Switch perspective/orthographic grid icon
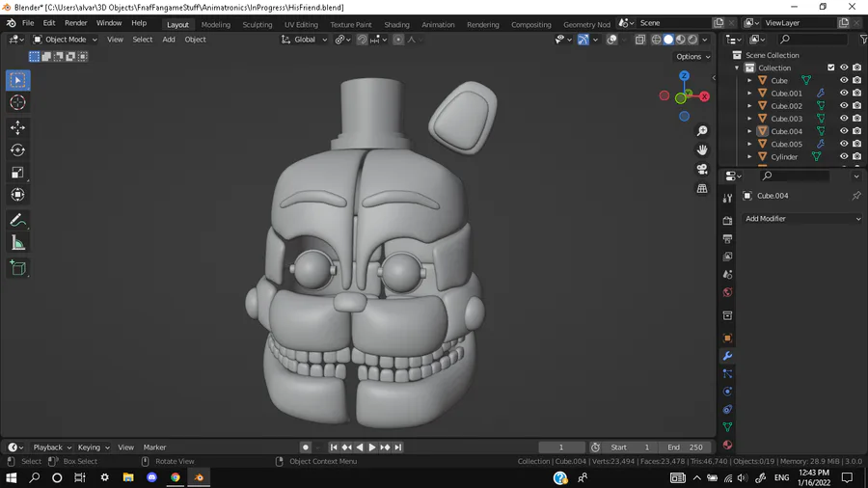868x488 pixels. [x=702, y=189]
